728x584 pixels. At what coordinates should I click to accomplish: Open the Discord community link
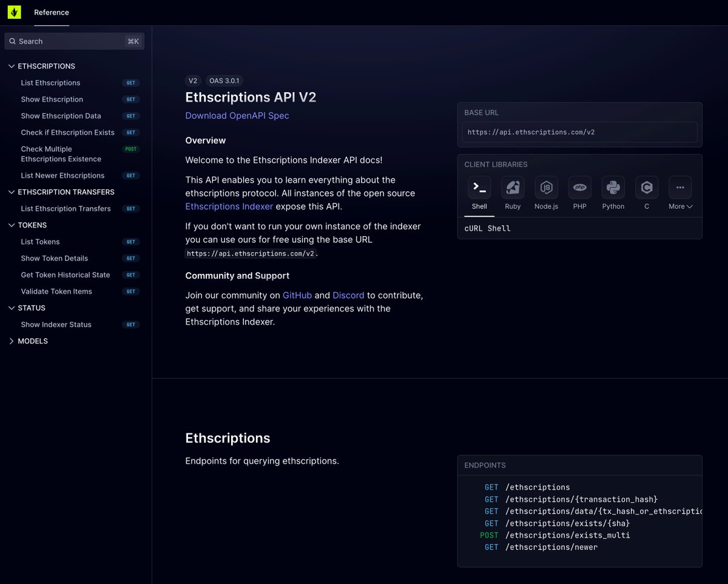[348, 295]
